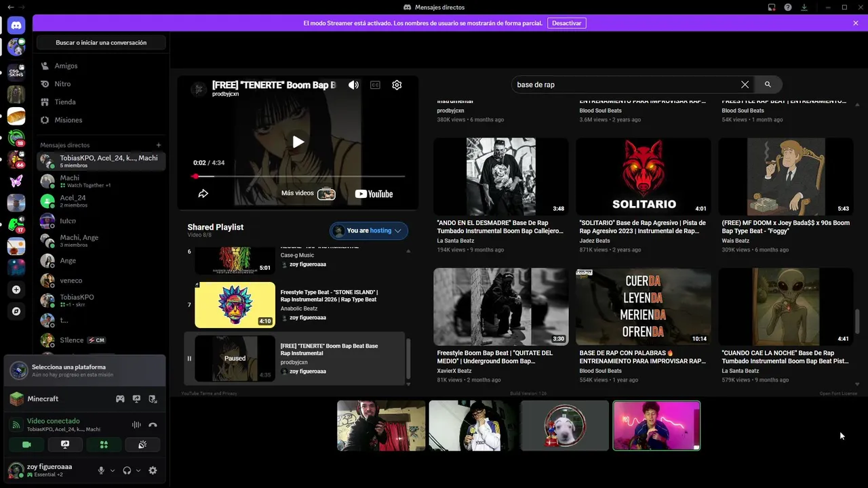
Task: Click the Minecraft game controller icon
Action: coord(120,399)
